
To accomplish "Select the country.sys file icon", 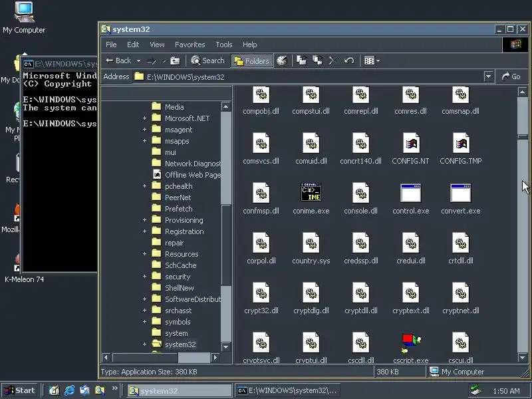I will pyautogui.click(x=311, y=243).
